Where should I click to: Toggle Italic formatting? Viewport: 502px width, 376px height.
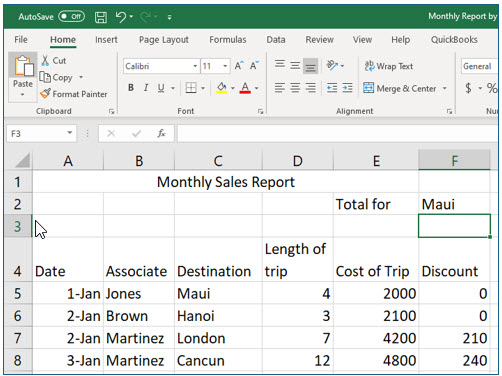click(146, 88)
